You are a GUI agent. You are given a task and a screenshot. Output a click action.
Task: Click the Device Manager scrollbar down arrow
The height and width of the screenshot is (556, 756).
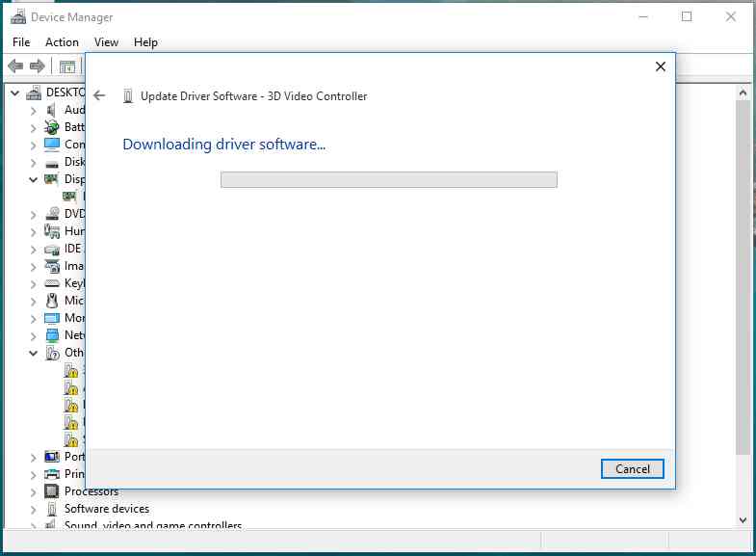pos(743,519)
